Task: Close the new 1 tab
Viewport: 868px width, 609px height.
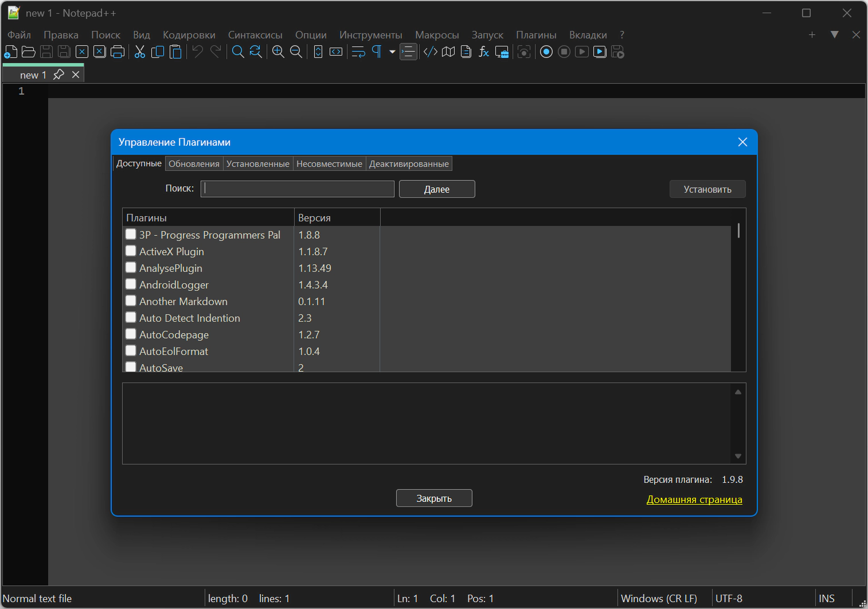Action: [x=76, y=75]
